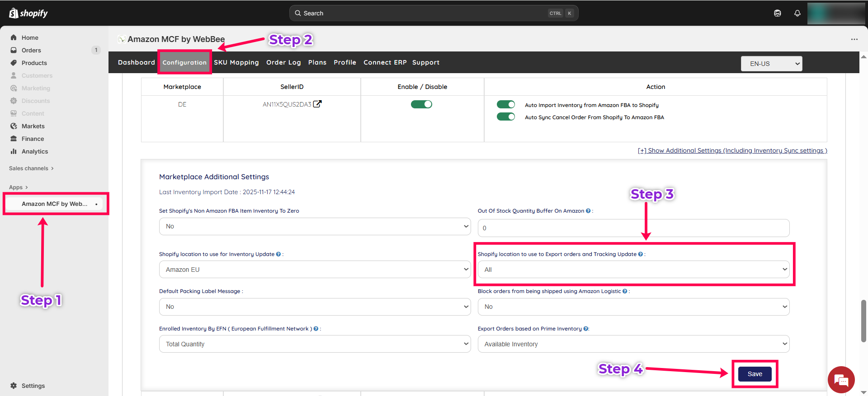Click the Show Additional Settings link
The height and width of the screenshot is (396, 868).
pos(732,151)
